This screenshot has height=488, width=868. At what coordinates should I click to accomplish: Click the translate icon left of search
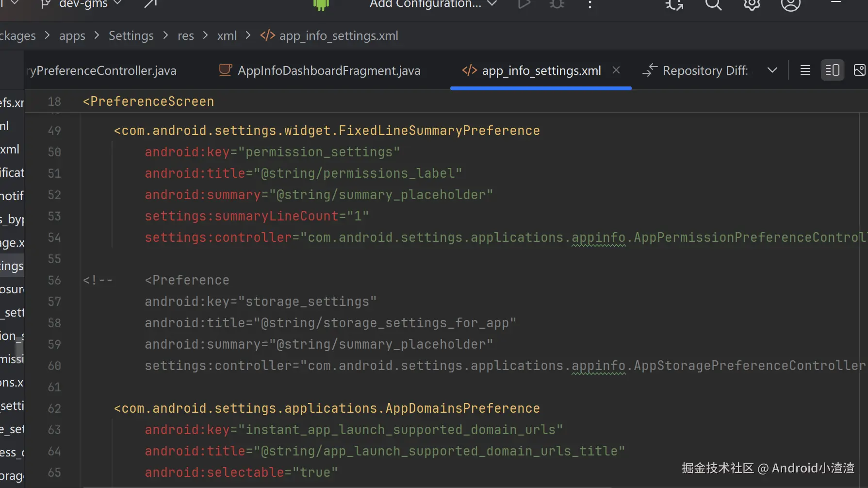674,5
